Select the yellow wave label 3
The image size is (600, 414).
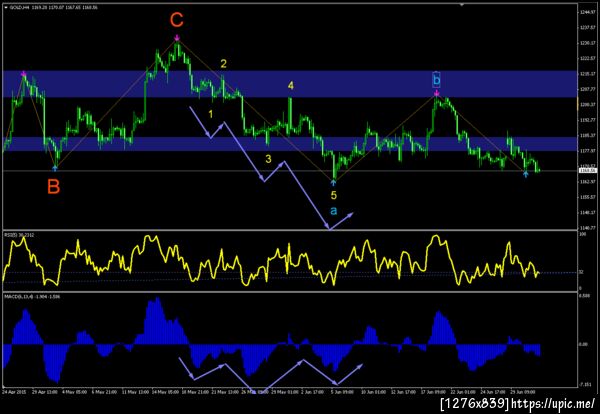click(268, 159)
